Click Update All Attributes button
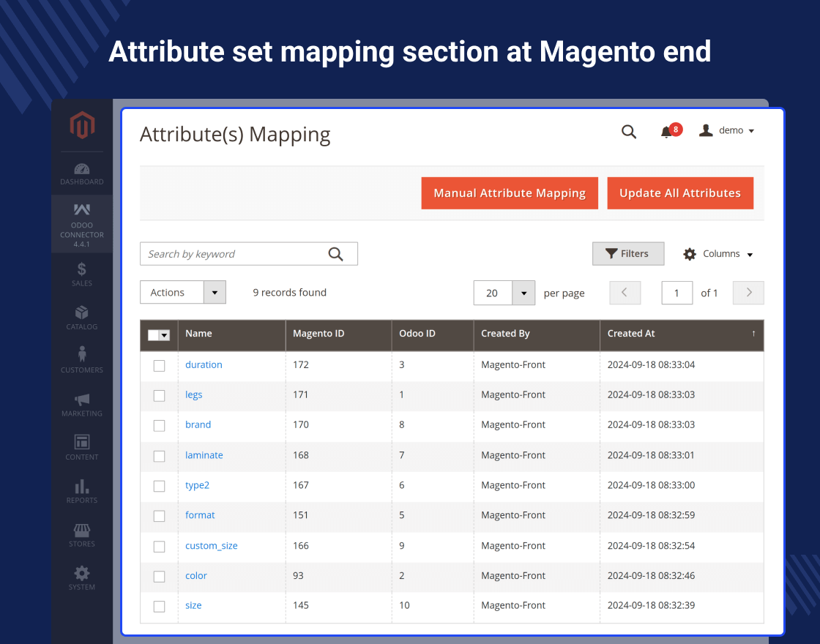The width and height of the screenshot is (820, 644). (680, 193)
